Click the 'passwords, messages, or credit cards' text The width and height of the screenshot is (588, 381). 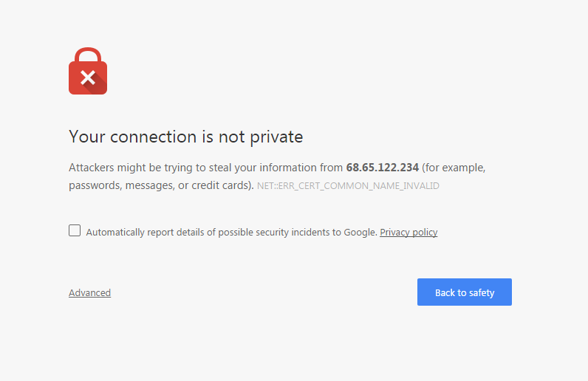click(160, 185)
